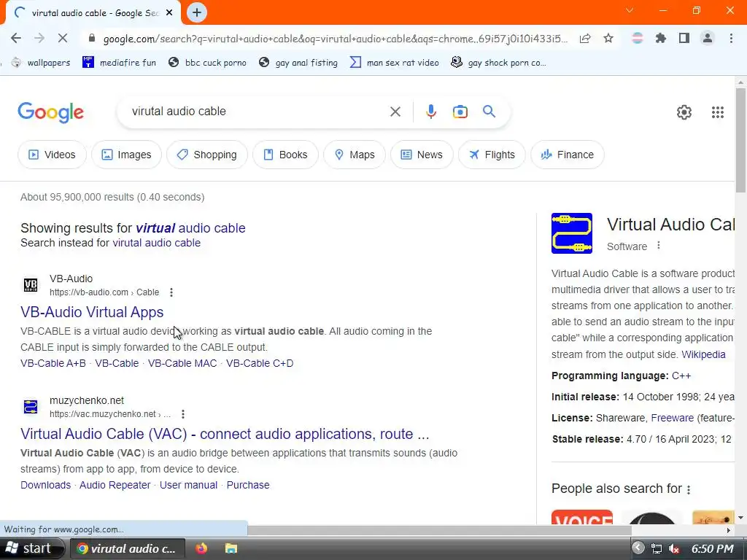Search by image using the camera icon
Viewport: 747px width, 560px height.
click(x=460, y=112)
